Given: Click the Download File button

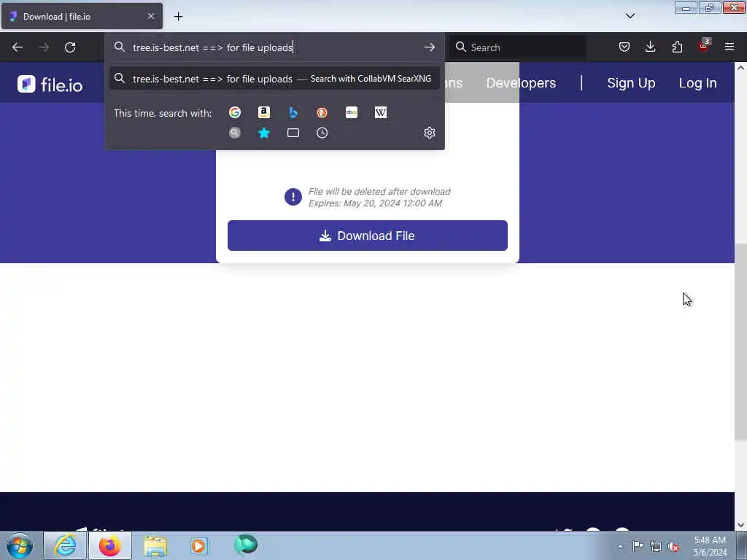Looking at the screenshot, I should tap(368, 236).
